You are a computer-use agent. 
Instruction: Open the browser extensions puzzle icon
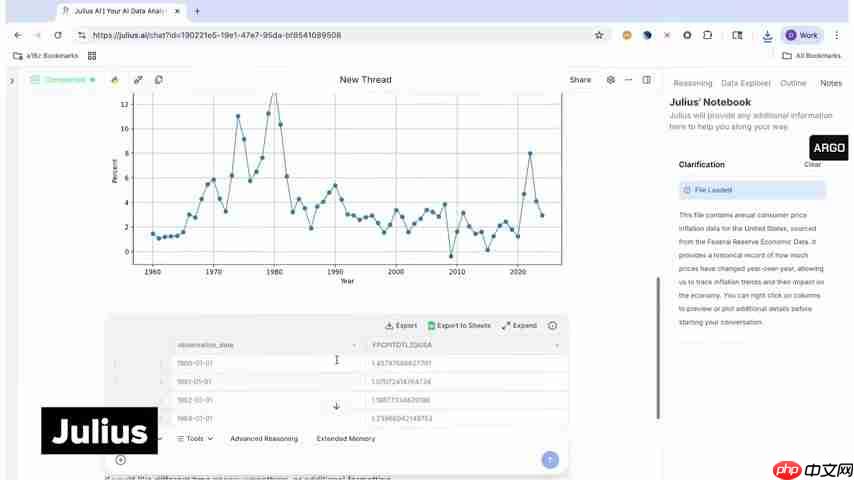pos(707,35)
